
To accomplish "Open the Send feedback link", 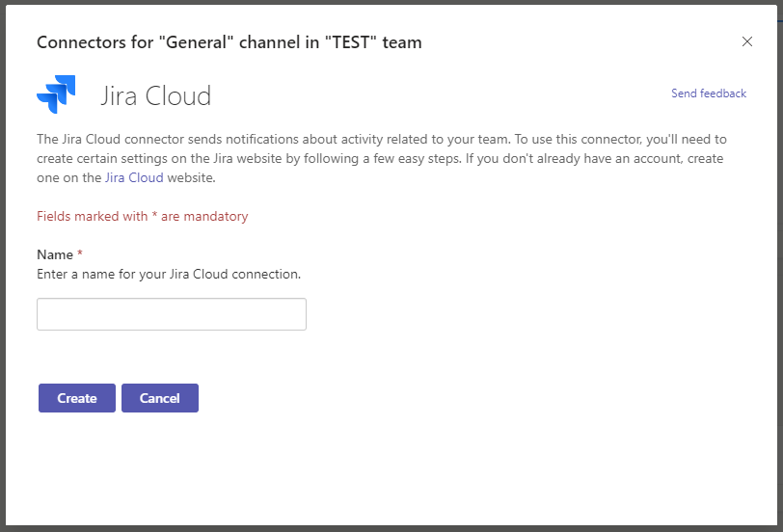I will 709,93.
